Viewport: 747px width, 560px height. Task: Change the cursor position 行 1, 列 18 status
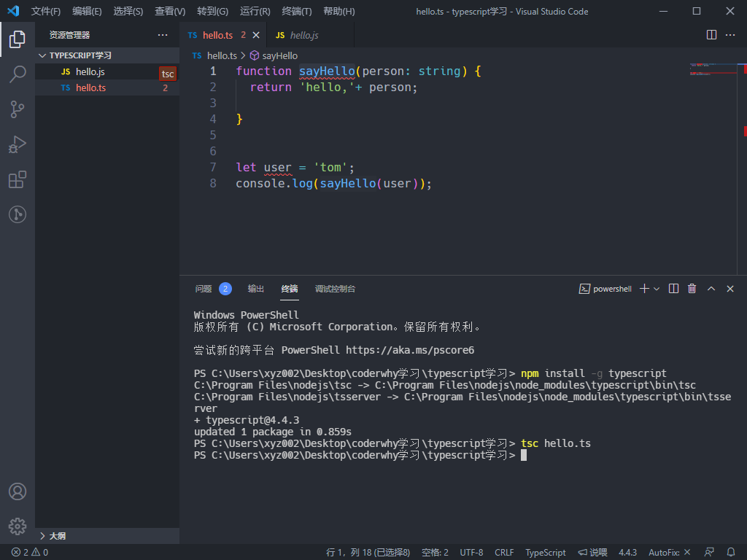click(368, 553)
